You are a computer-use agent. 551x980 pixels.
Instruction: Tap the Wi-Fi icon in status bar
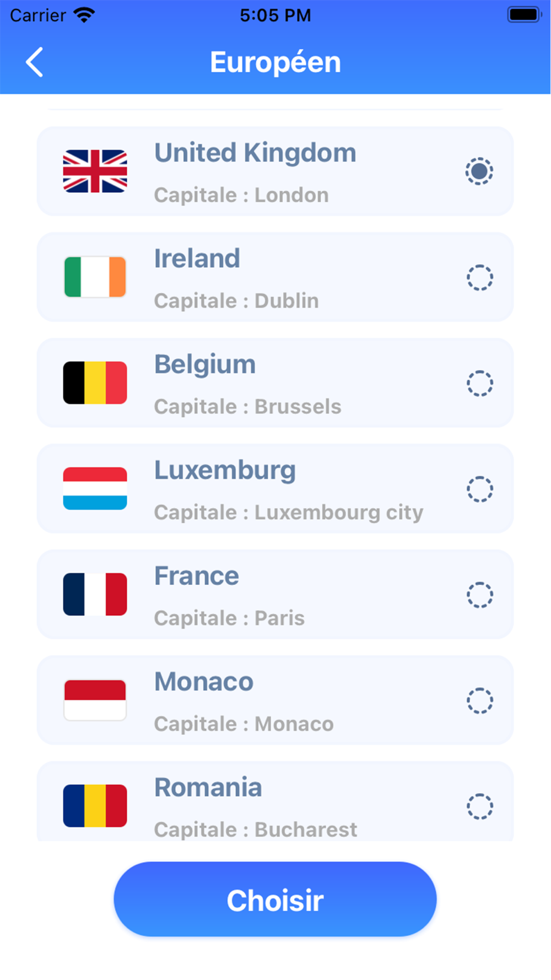click(84, 15)
